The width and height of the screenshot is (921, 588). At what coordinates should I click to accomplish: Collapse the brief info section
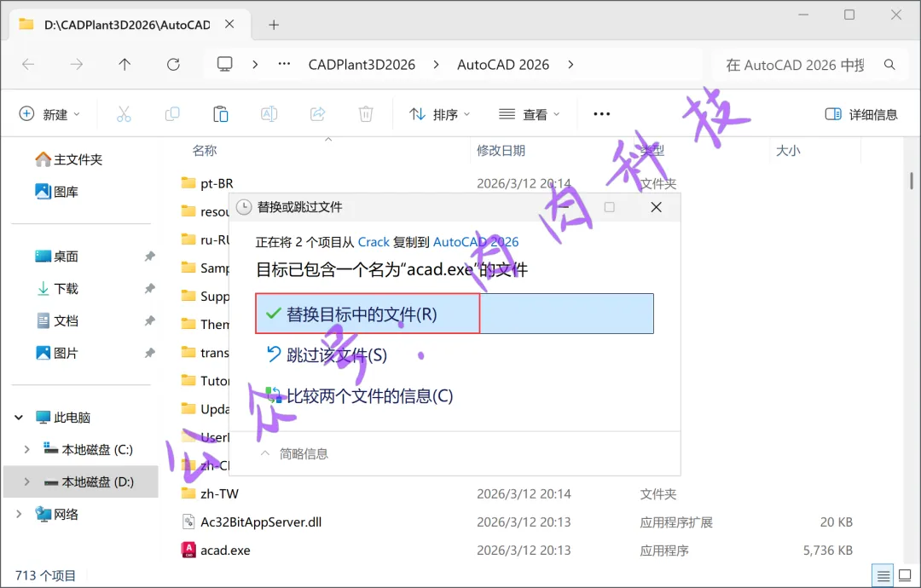pos(293,453)
